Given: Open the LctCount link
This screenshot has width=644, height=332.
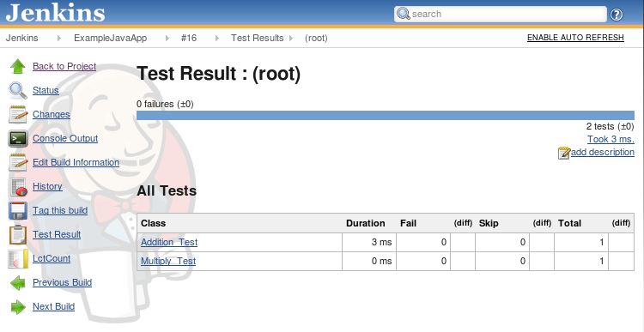Looking at the screenshot, I should (52, 258).
